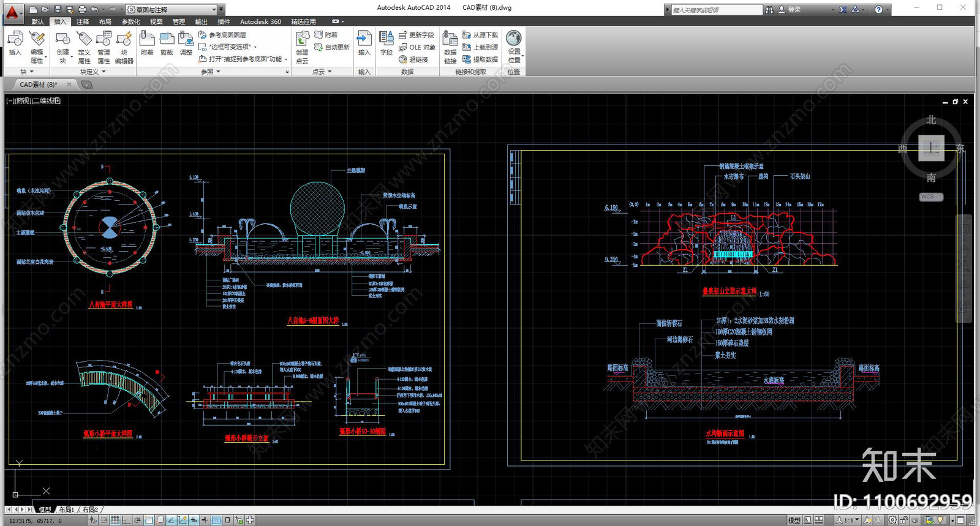This screenshot has width=980, height=526.
Task: Click OLE Object (OLE 对象) tool
Action: tap(417, 47)
